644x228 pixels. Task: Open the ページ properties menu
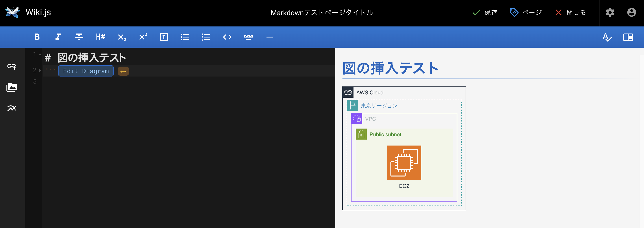526,12
